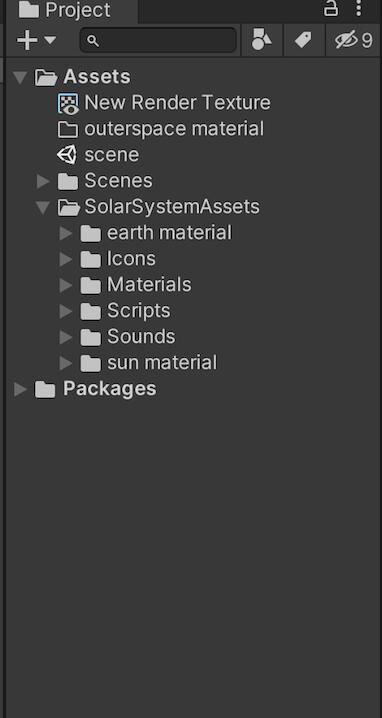Select the Assets folder label
Screen dimensions: 382x718
coord(97,76)
